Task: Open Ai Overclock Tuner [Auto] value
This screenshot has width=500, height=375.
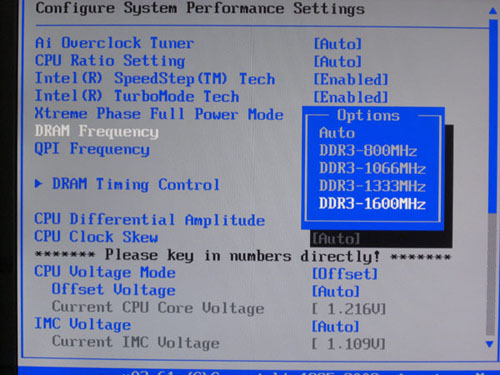Action: pyautogui.click(x=337, y=44)
